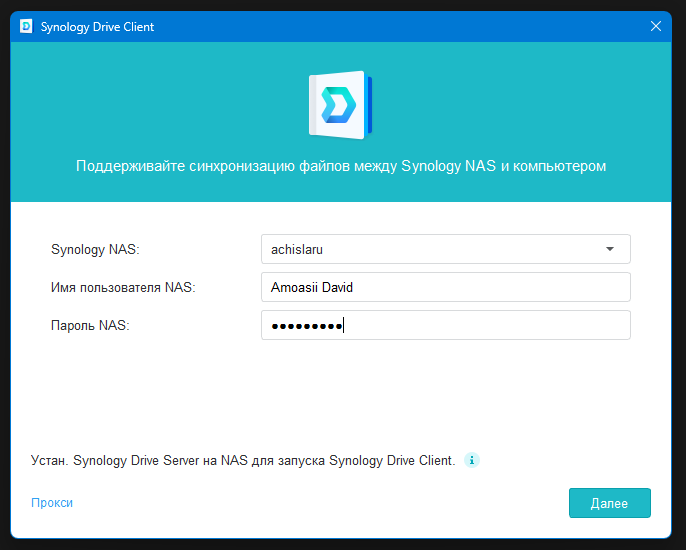Click into the NAS username field
The image size is (686, 550).
point(446,287)
